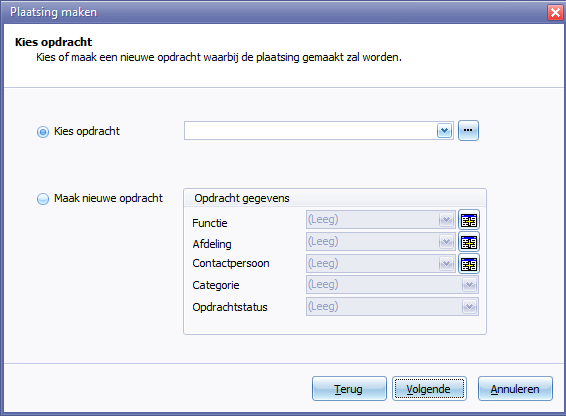The height and width of the screenshot is (416, 566).
Task: Close the Plaatsing maken dialog
Action: coord(555,13)
